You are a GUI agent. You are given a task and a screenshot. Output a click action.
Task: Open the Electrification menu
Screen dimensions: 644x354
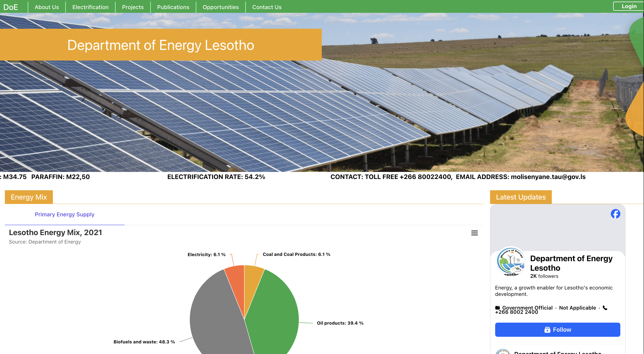[90, 7]
